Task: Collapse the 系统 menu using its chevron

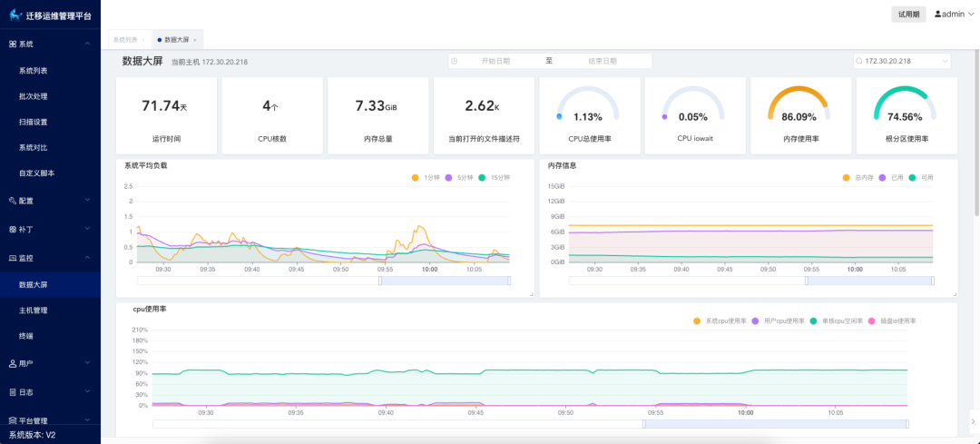Action: 87,44
